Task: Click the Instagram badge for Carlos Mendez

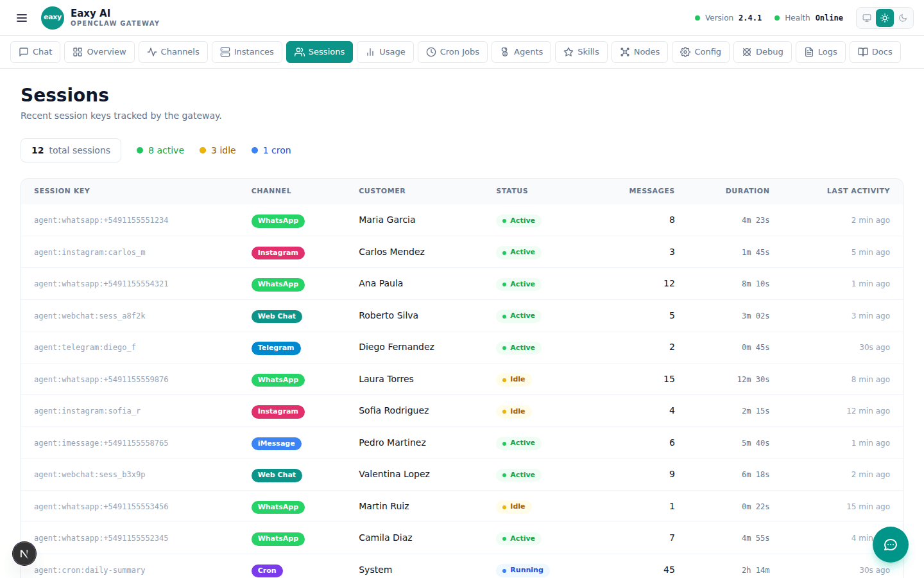Action: [x=278, y=252]
